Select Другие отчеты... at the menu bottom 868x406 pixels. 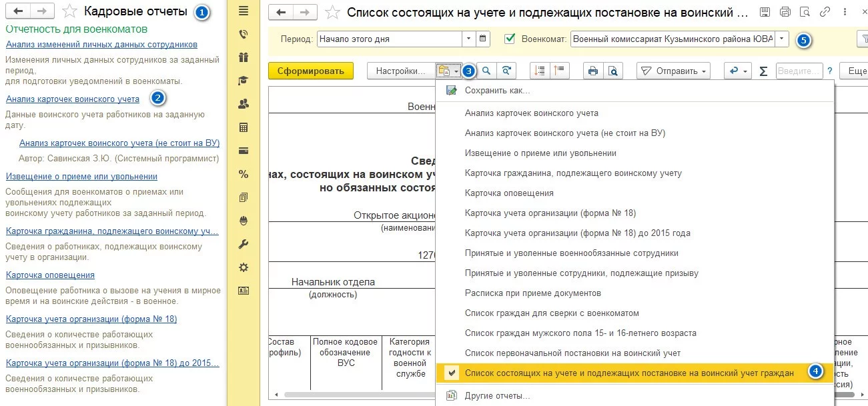pos(496,397)
